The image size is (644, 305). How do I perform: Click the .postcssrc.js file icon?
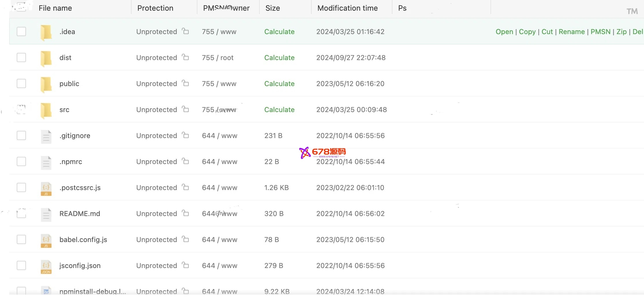point(46,188)
